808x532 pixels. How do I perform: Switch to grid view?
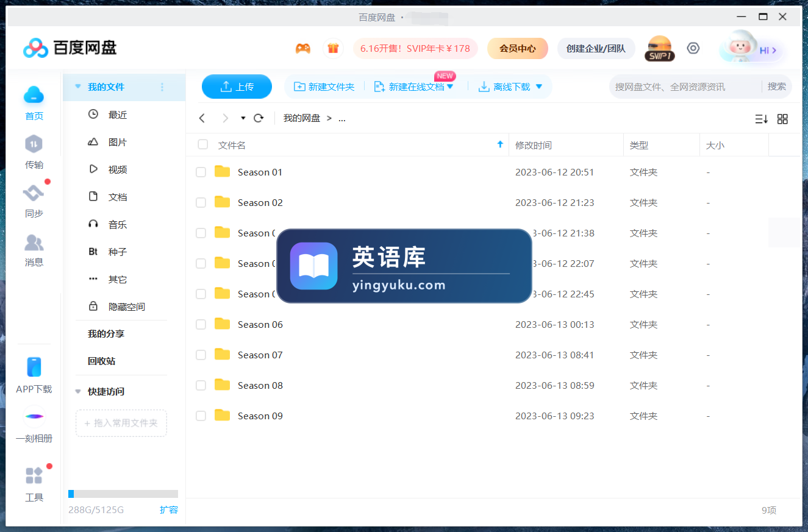coord(782,119)
